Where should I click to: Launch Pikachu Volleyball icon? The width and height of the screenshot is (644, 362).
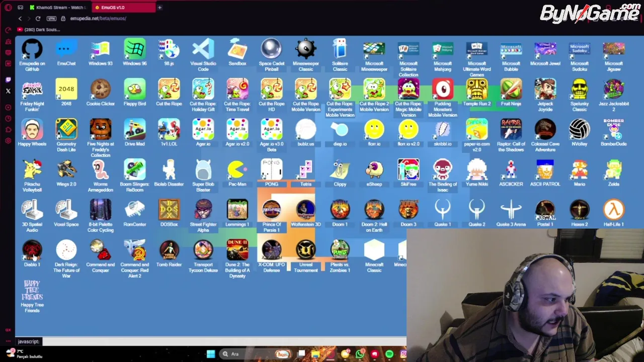click(32, 175)
